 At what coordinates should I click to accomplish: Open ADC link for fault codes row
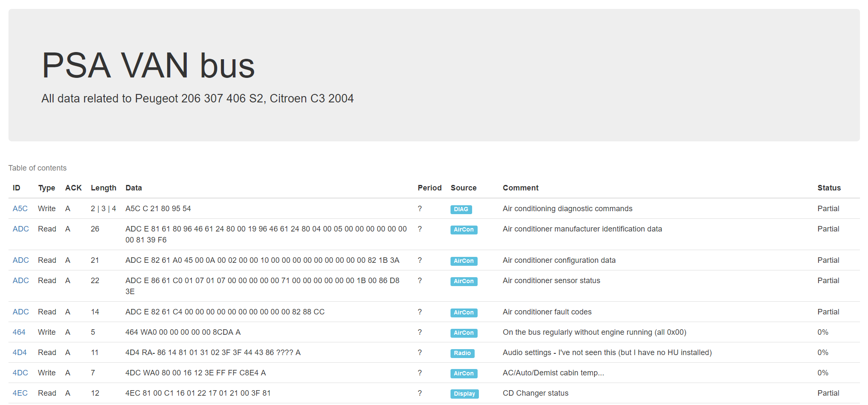tap(21, 312)
